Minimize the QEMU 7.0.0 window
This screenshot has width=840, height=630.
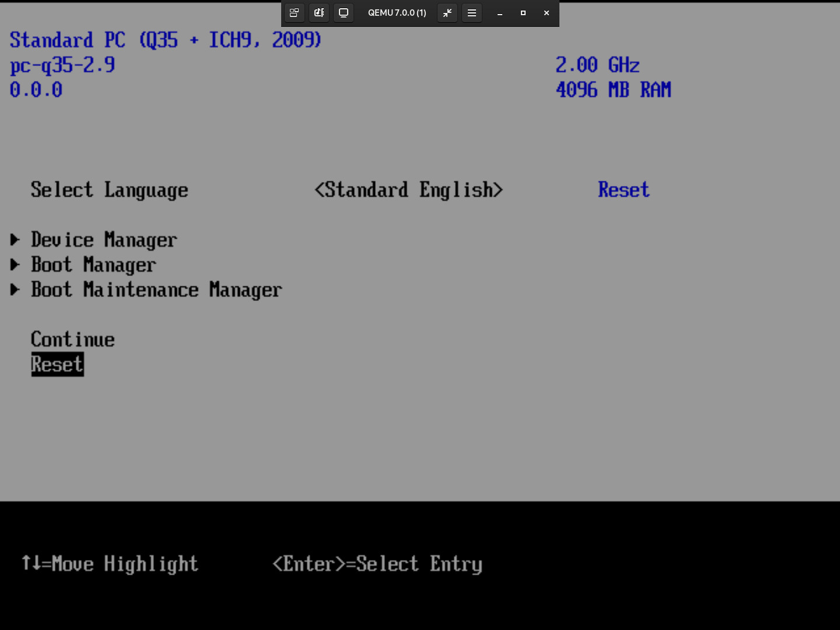(500, 13)
